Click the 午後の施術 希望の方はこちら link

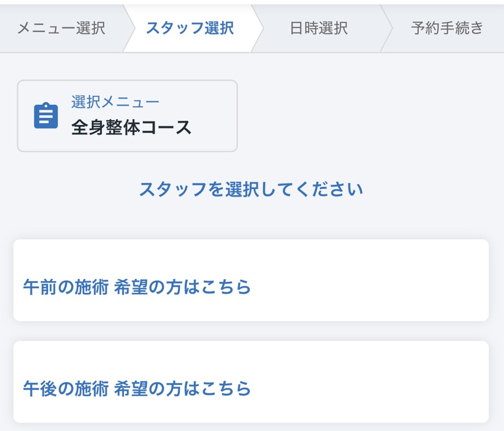click(137, 388)
